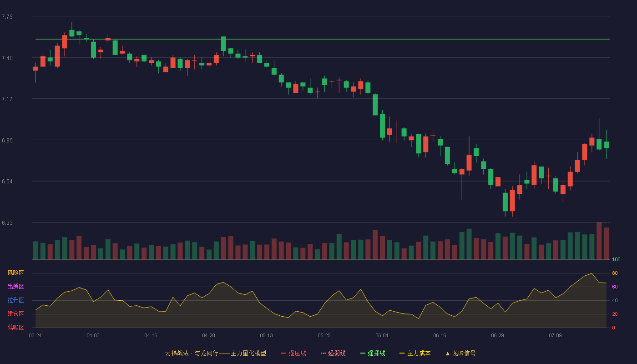Toggle the 龙吟信号 legend entry

click(x=460, y=353)
